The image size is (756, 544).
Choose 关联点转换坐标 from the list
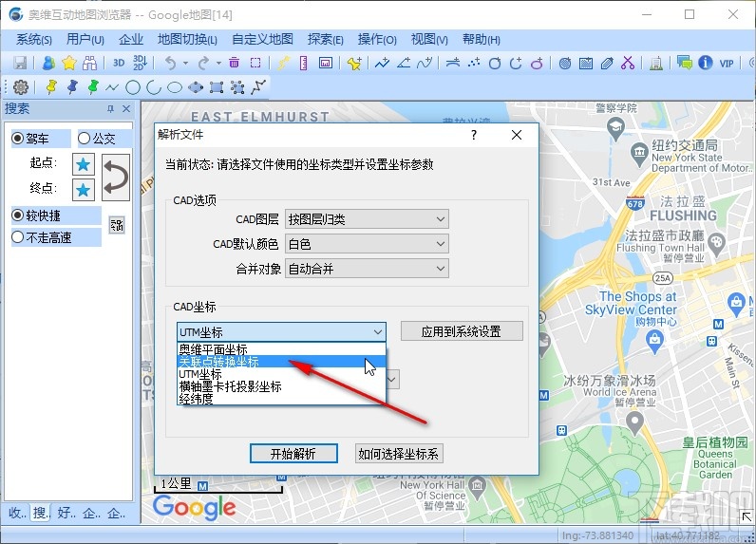point(281,362)
